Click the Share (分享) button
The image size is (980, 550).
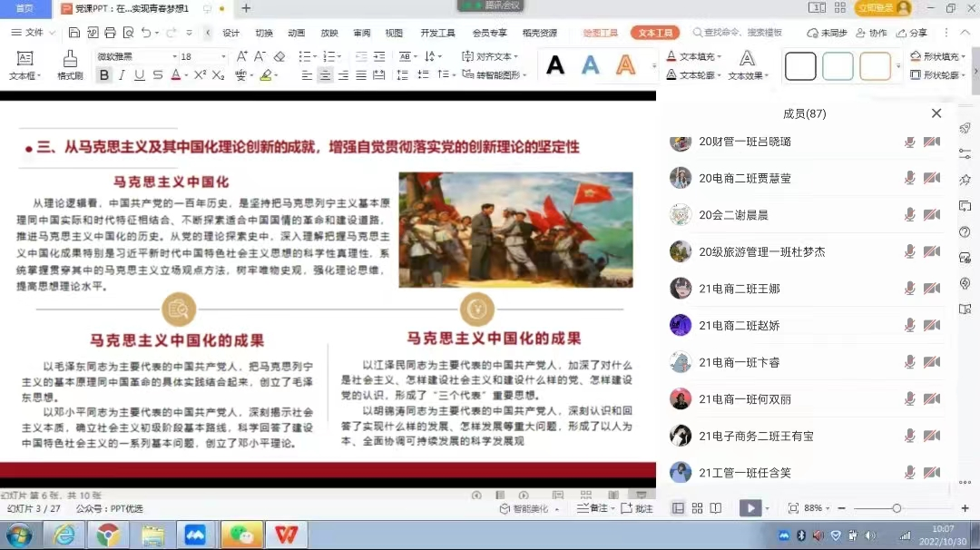913,33
